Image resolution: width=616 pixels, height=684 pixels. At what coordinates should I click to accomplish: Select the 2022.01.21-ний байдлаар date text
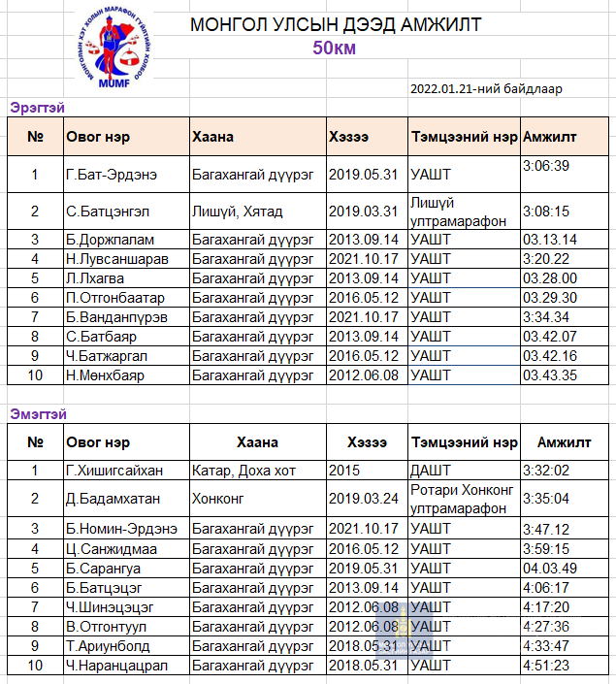(x=486, y=89)
